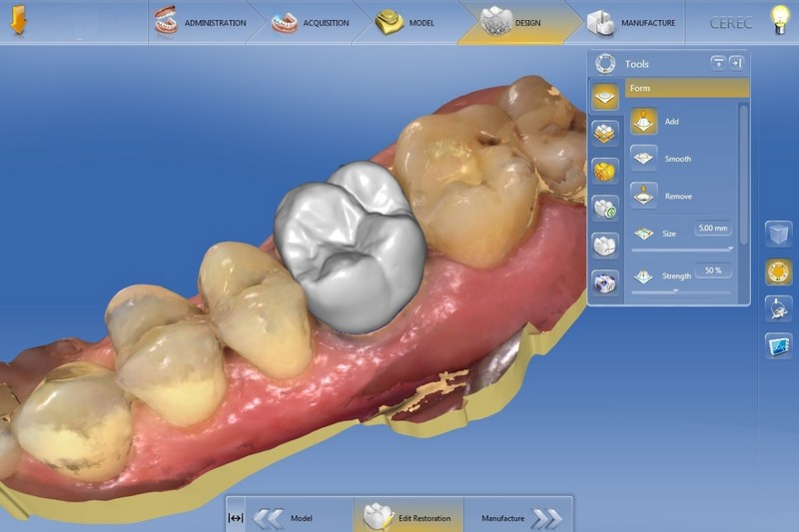Click the Size value field 5.00 mm
Screen dimensions: 799x532
point(713,228)
